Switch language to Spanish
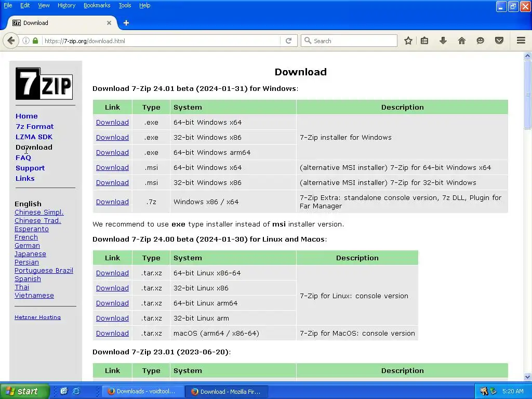The height and width of the screenshot is (399, 532). pyautogui.click(x=28, y=279)
